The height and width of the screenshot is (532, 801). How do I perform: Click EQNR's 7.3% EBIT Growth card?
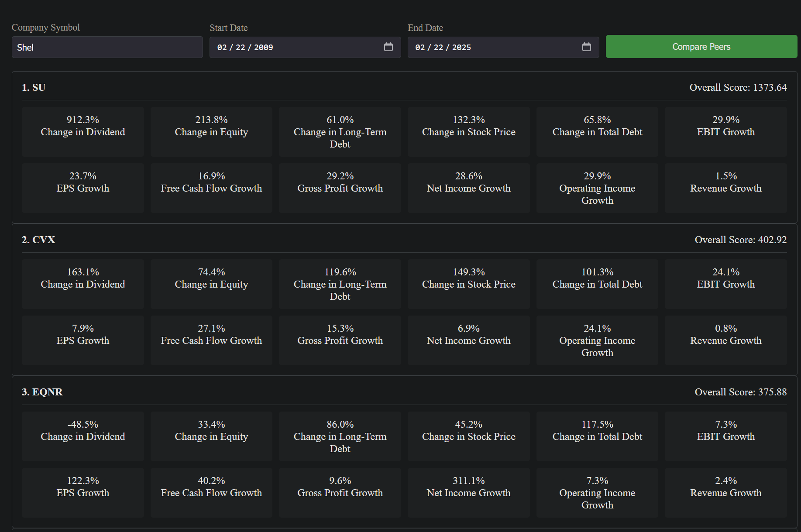[726, 436]
